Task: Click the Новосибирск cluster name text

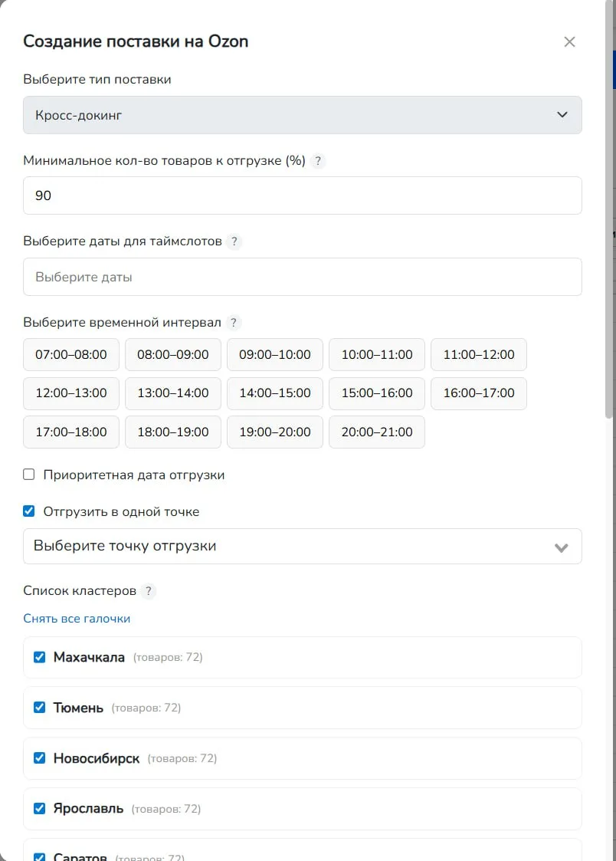Action: (x=97, y=758)
